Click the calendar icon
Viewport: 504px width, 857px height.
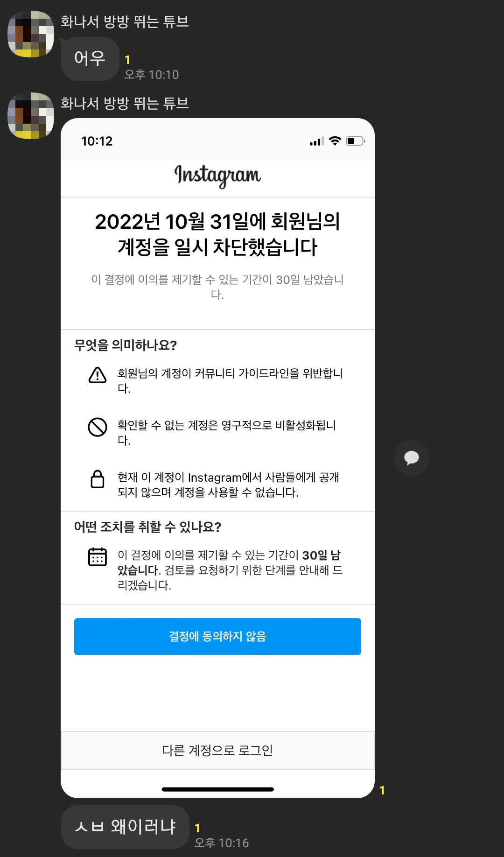coord(98,557)
